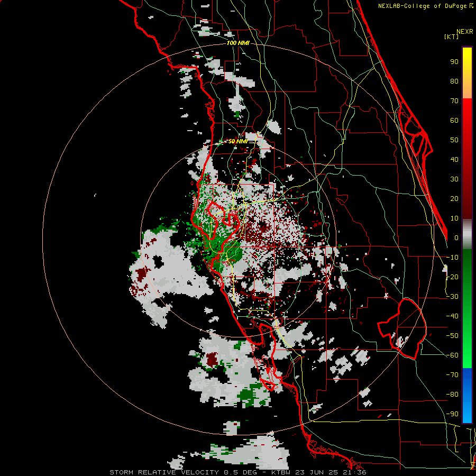Click the 30 knot colorbar label
The width and height of the screenshot is (476, 476).
454,179
